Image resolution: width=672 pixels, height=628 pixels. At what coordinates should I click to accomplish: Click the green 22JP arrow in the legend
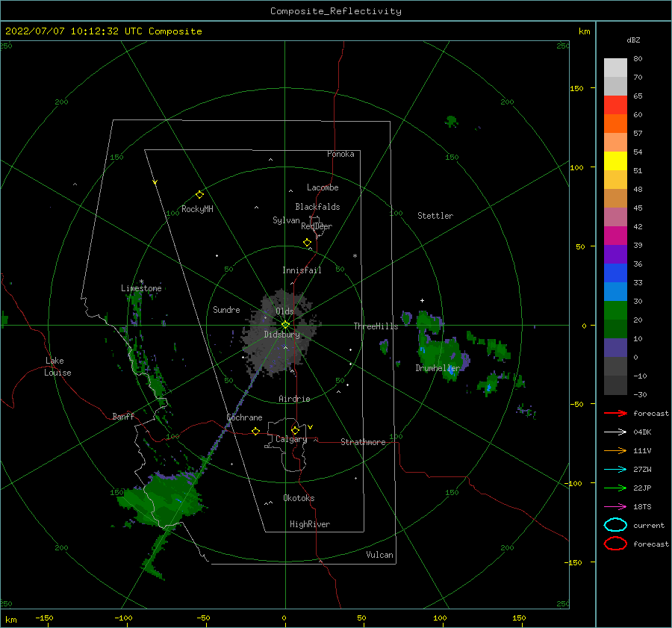(615, 488)
